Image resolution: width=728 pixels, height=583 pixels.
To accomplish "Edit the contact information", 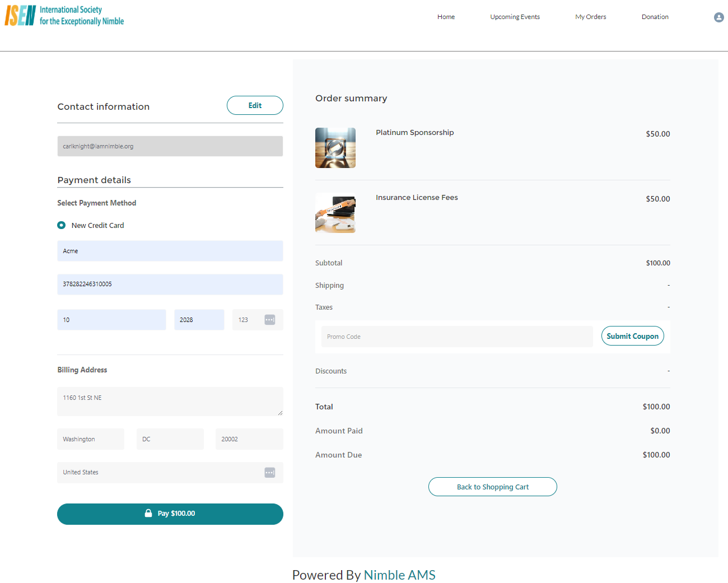I will (255, 105).
